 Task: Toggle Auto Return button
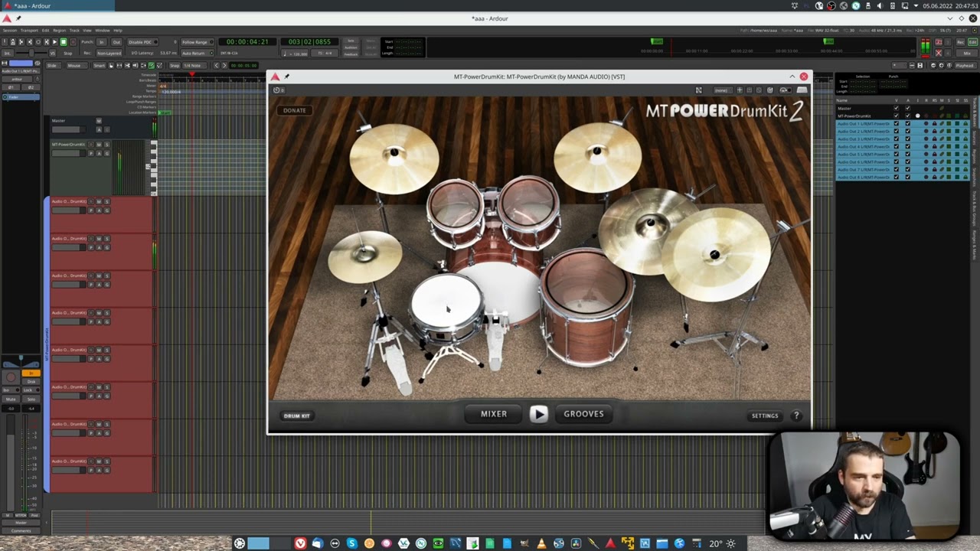[198, 53]
